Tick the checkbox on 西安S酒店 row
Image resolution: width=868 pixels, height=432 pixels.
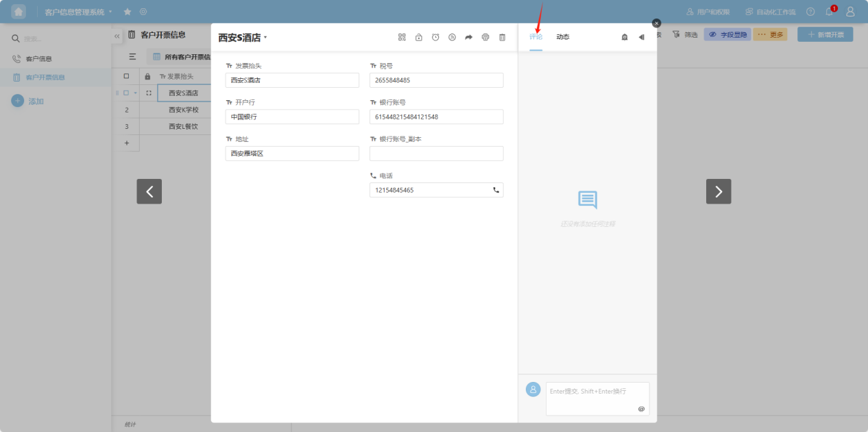click(x=126, y=93)
